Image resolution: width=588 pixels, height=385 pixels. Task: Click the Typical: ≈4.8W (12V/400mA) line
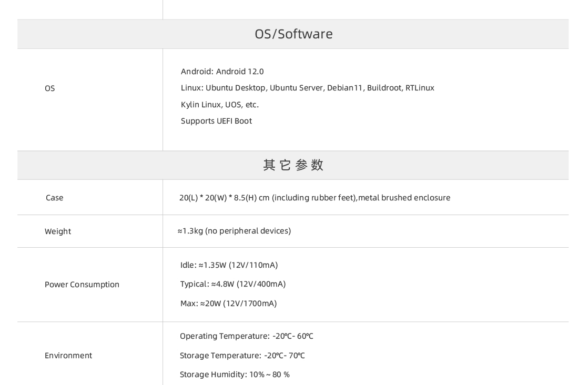click(233, 284)
